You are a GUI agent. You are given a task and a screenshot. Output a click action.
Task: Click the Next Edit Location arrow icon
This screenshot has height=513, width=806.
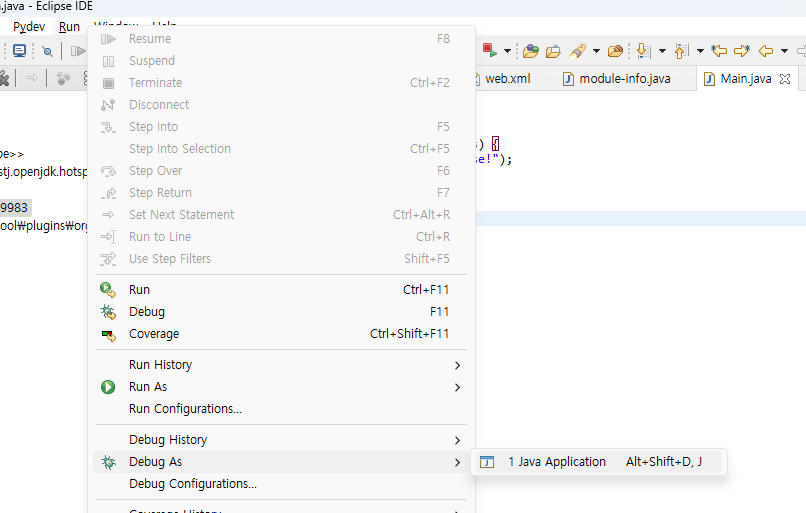click(742, 50)
